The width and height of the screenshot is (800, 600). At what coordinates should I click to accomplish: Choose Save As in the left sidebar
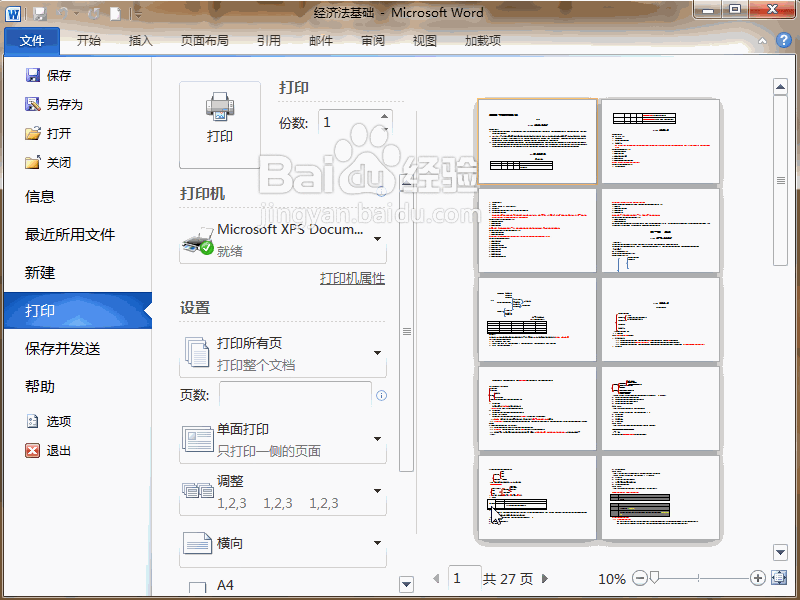[54, 105]
